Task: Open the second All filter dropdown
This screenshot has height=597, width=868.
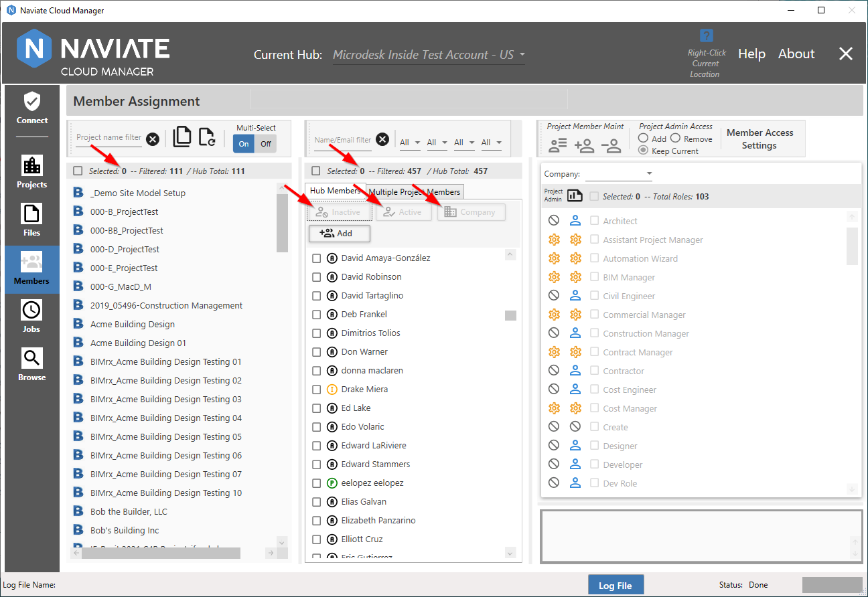Action: [x=437, y=142]
